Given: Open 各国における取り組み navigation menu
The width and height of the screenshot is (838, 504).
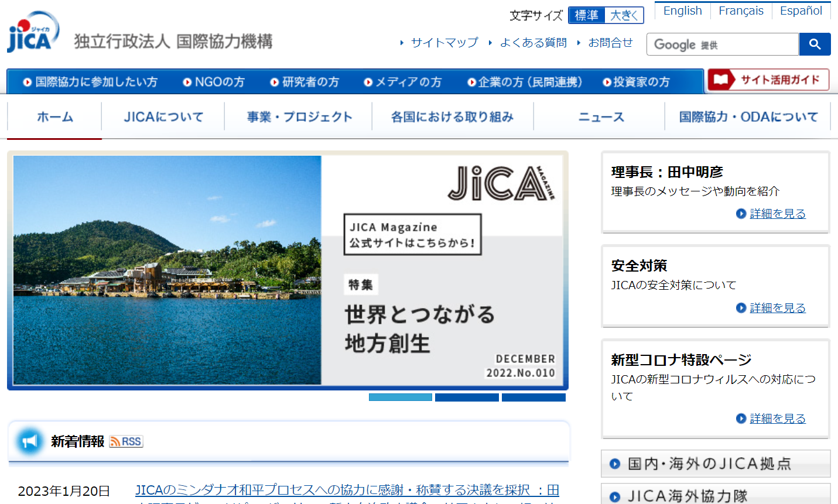Looking at the screenshot, I should (x=452, y=117).
